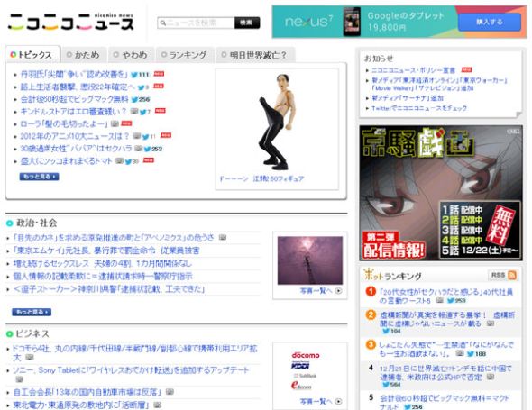Click photo icon beside 自工会会長 headline
The image size is (532, 410).
[x=170, y=392]
